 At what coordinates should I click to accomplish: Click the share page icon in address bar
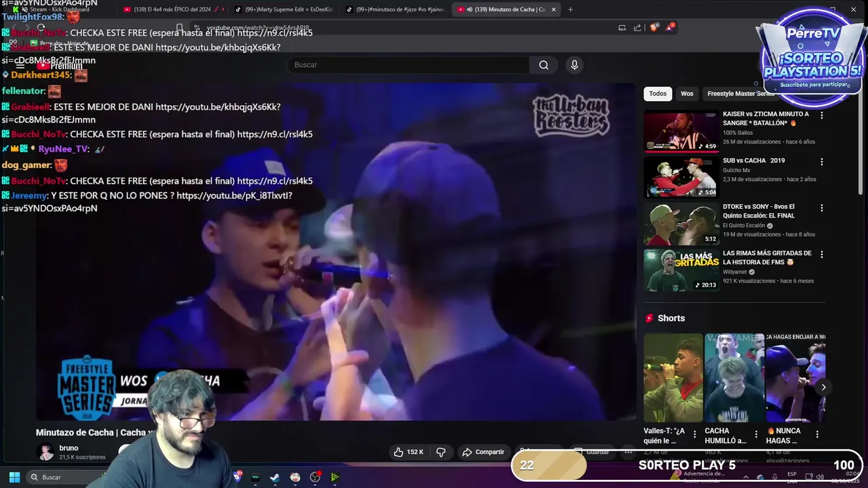coord(637,28)
